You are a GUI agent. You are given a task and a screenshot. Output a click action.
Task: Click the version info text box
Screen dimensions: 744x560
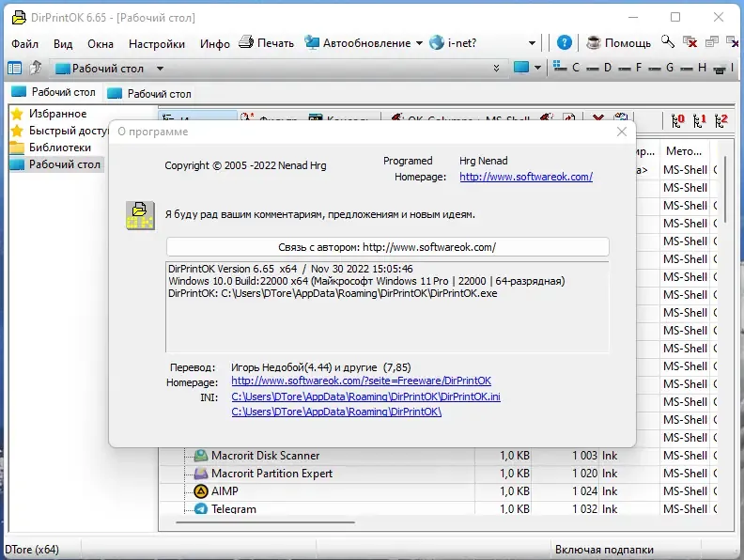tap(387, 306)
